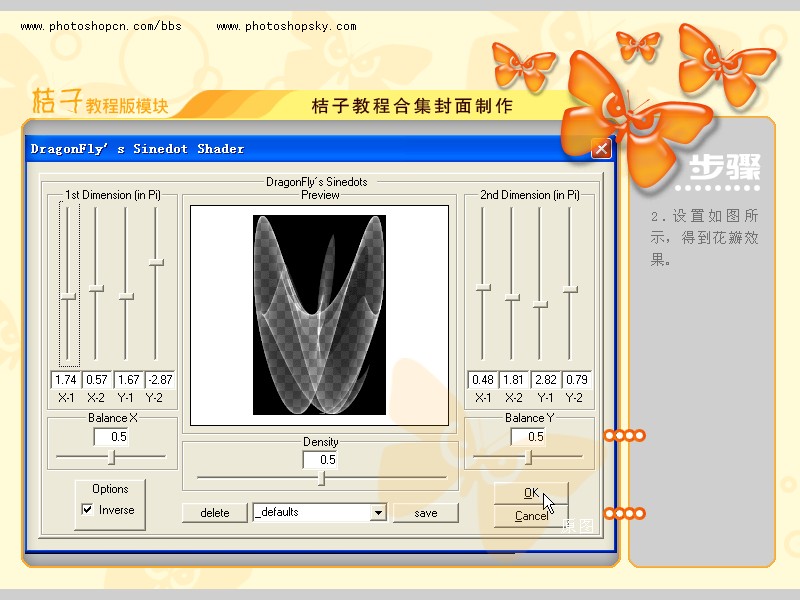Click the 1st Dimension Y-2 slider handle
Viewport: 800px width, 600px height.
156,262
